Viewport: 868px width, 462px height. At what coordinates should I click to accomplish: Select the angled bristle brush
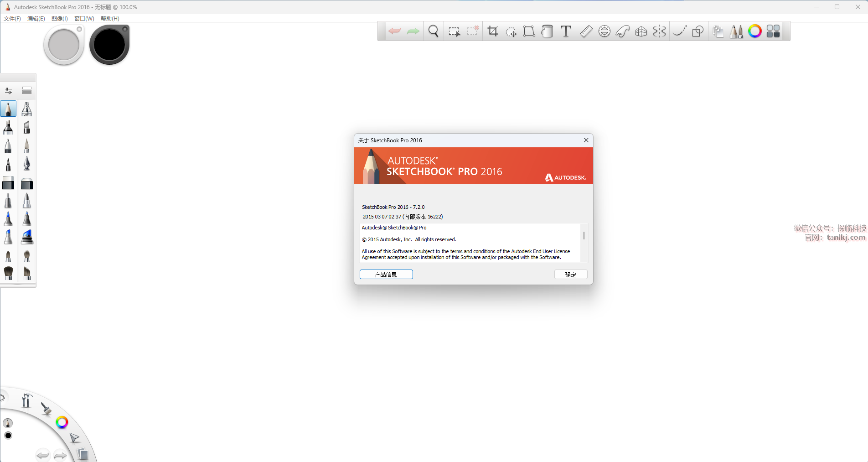point(27,273)
